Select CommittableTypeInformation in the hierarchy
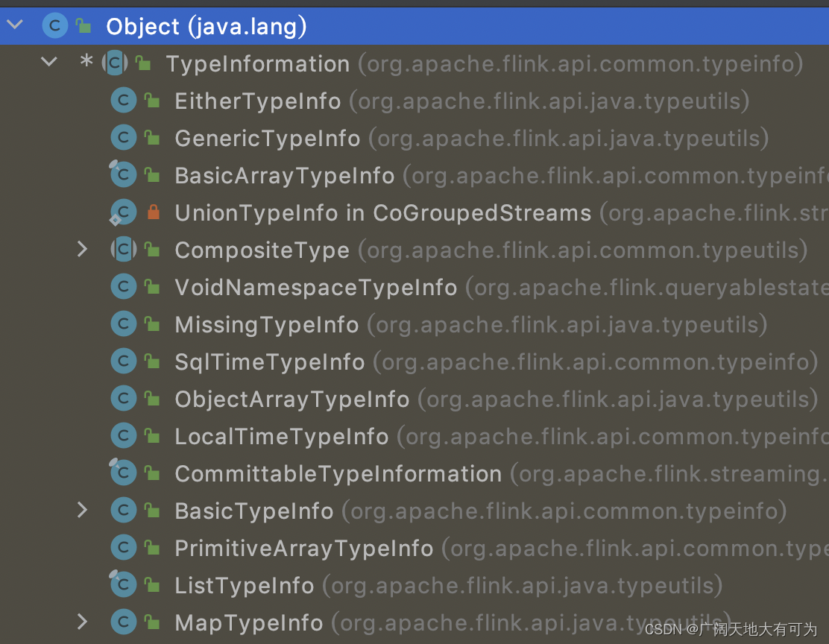Screen dimensions: 829x644 337,473
